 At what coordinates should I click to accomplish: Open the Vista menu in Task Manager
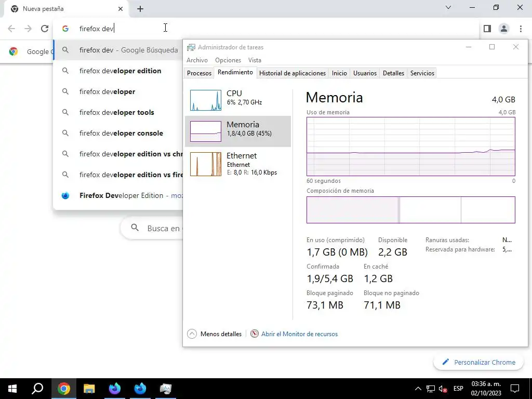point(255,60)
